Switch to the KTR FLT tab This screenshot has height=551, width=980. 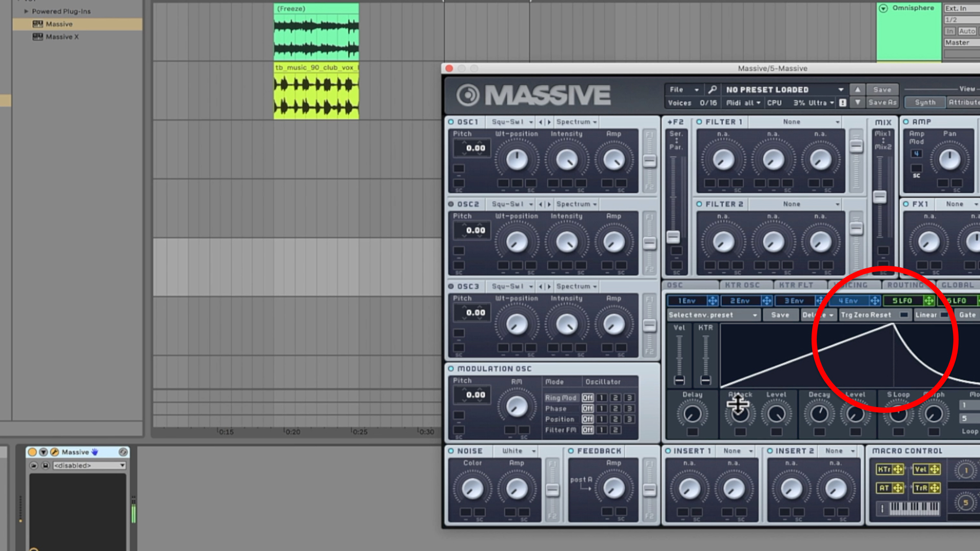click(x=798, y=285)
